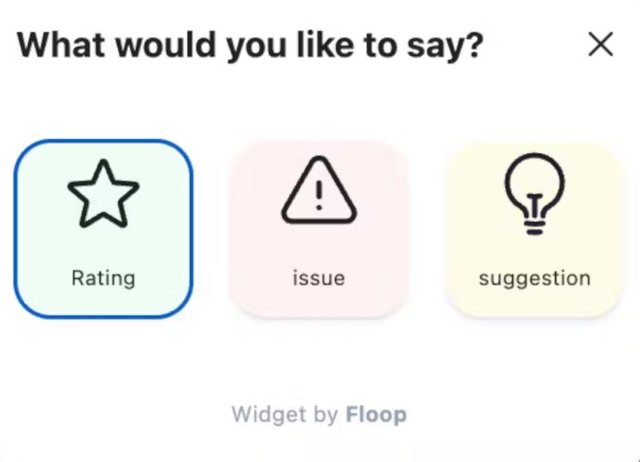
Task: Report a problem via the issue option
Action: (x=319, y=229)
